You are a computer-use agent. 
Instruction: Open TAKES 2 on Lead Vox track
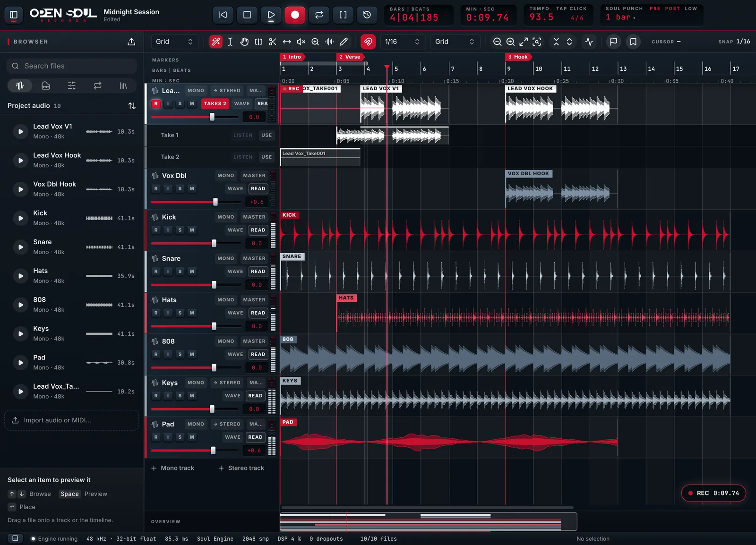click(x=215, y=103)
